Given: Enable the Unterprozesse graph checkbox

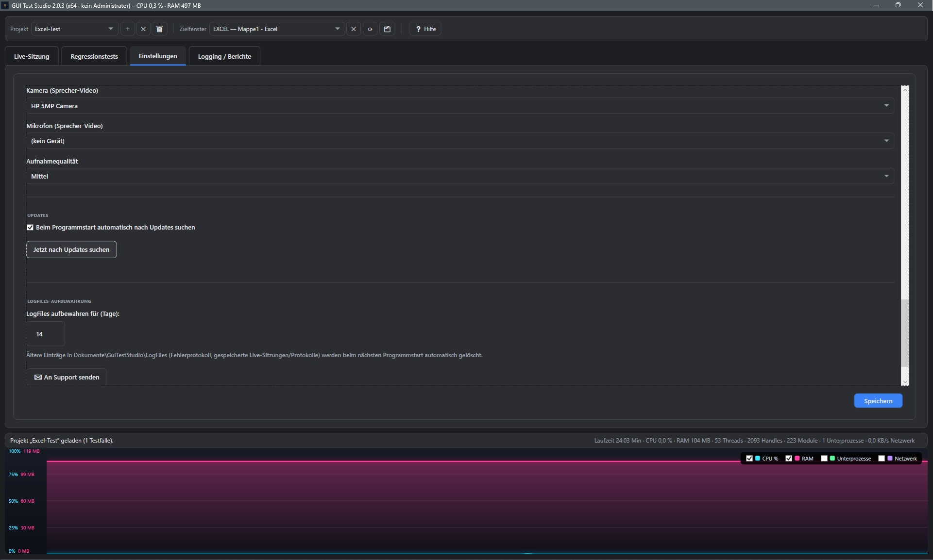Looking at the screenshot, I should [x=824, y=459].
